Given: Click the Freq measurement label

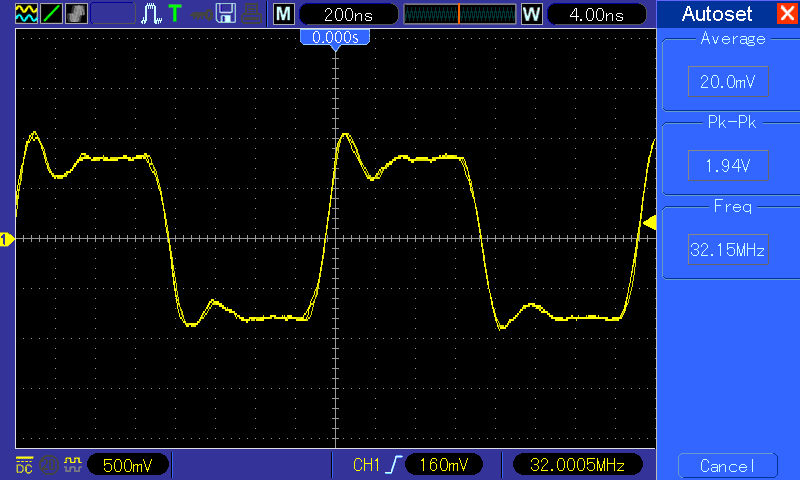Looking at the screenshot, I should point(733,207).
